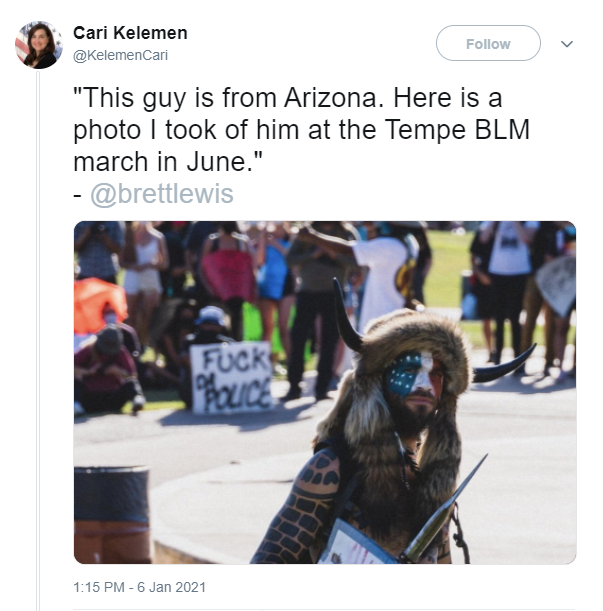Click the 6 Jan 2021 date
The width and height of the screenshot is (603, 611).
172,587
